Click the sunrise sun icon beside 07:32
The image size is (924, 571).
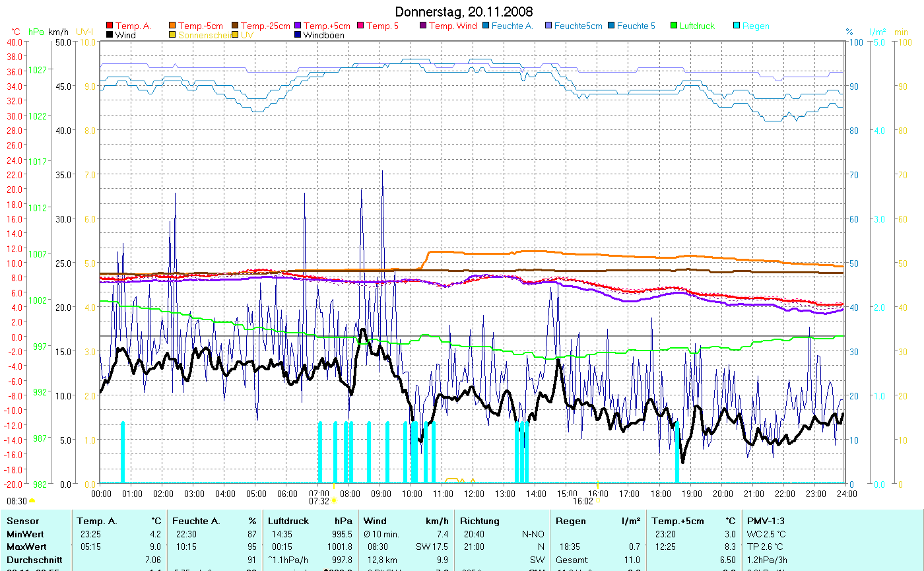334,501
